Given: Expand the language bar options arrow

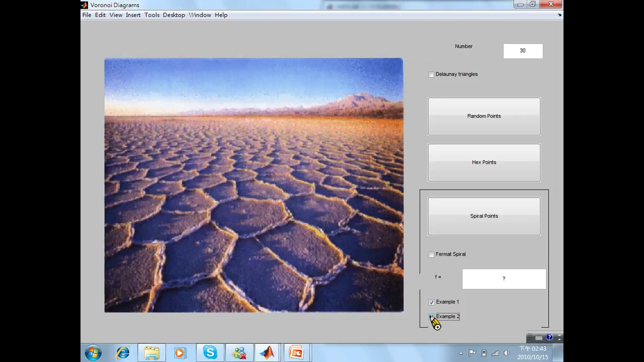Looking at the screenshot, I should [x=559, y=340].
